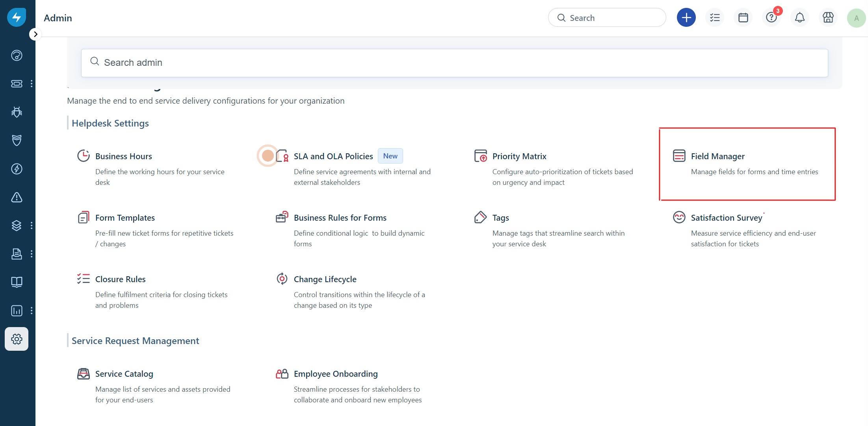
Task: Click the Helpdesk Settings section heading
Action: (x=110, y=123)
